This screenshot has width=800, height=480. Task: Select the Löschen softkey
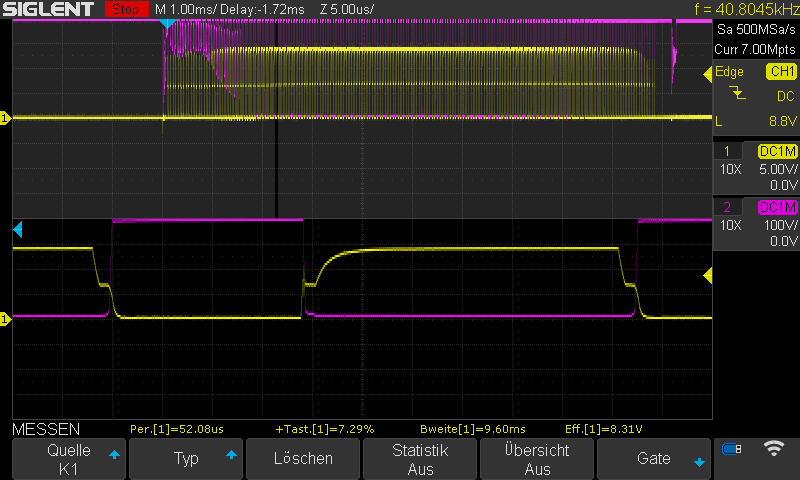click(x=303, y=459)
